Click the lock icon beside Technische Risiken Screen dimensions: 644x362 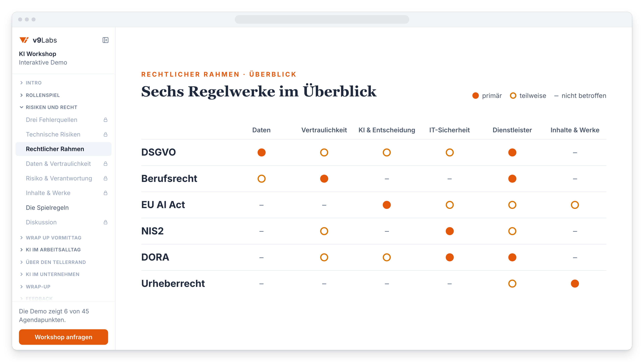click(105, 134)
